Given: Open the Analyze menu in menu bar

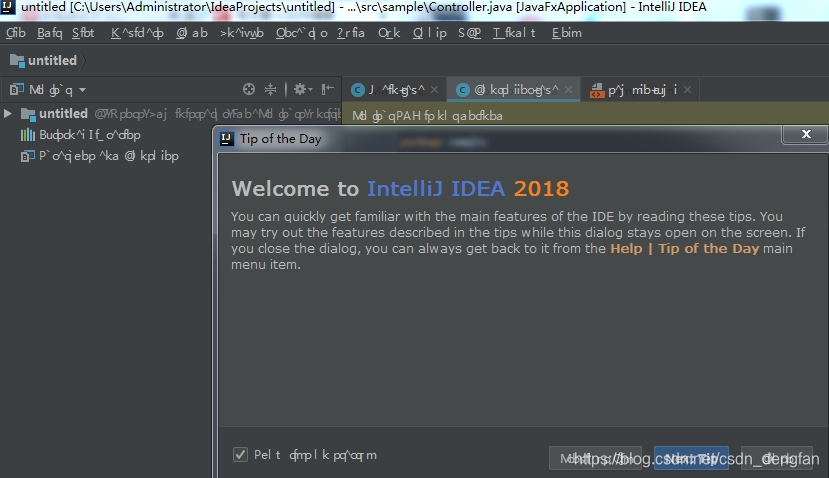Looking at the screenshot, I should coord(242,33).
